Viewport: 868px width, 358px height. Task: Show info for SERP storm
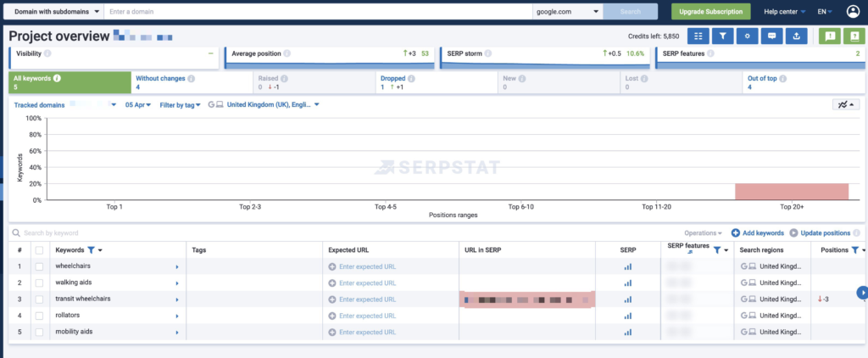[487, 53]
